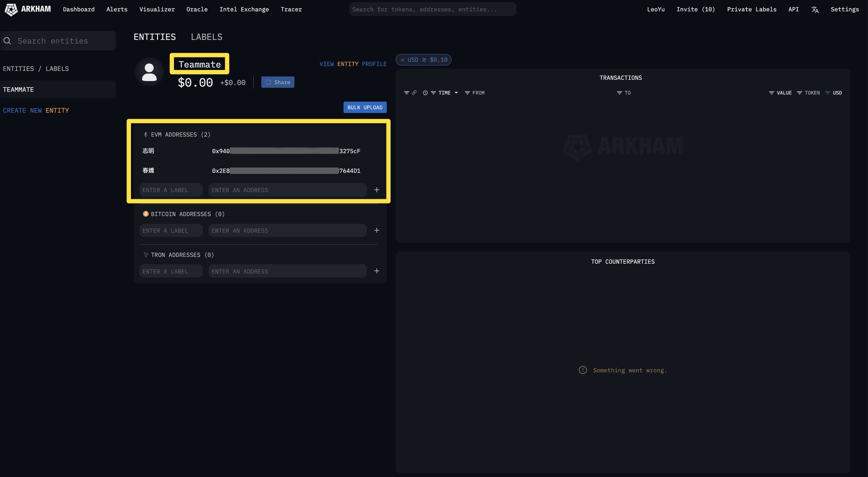The image size is (868, 477).
Task: Focus Bitcoin ENTER AN ADDRESS field
Action: click(287, 230)
